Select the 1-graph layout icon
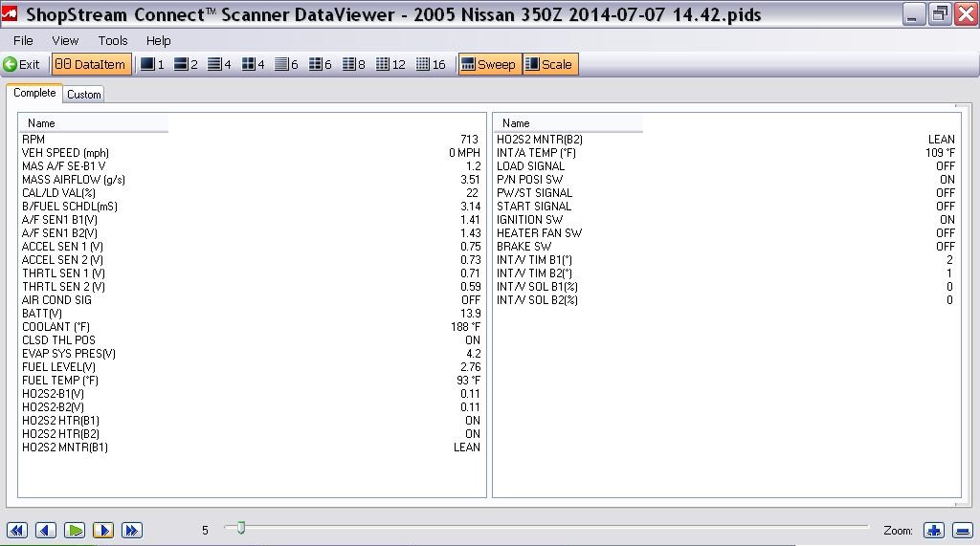980x546 pixels. [x=152, y=64]
